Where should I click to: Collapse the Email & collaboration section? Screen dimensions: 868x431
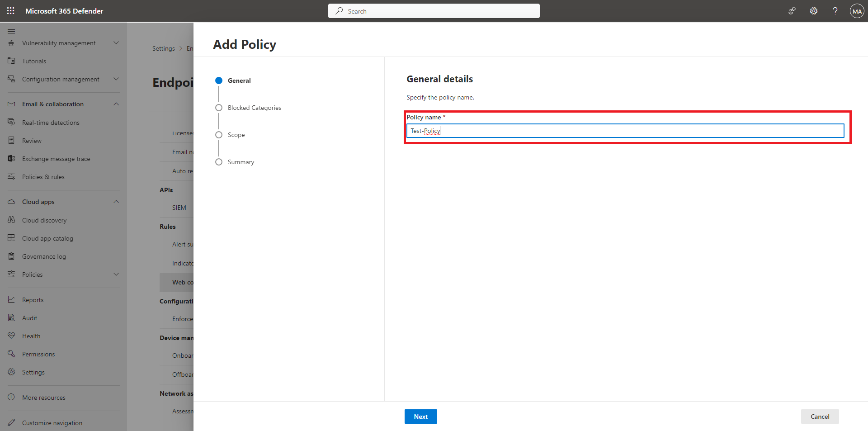click(x=116, y=104)
